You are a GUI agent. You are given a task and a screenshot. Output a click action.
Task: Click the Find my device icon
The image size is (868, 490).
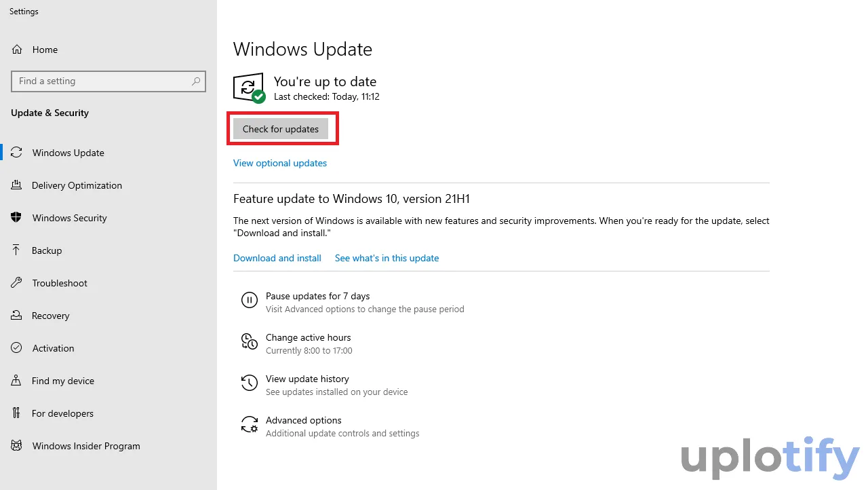[17, 381]
